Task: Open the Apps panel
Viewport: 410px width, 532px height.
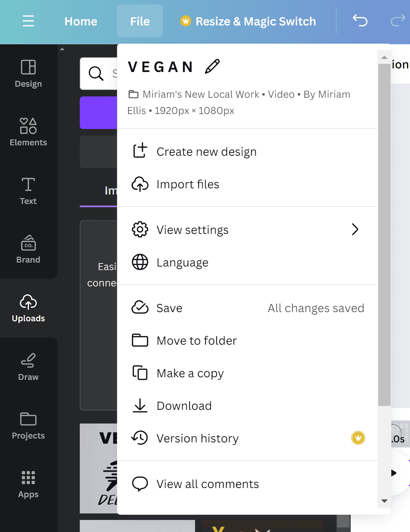Action: [x=28, y=484]
